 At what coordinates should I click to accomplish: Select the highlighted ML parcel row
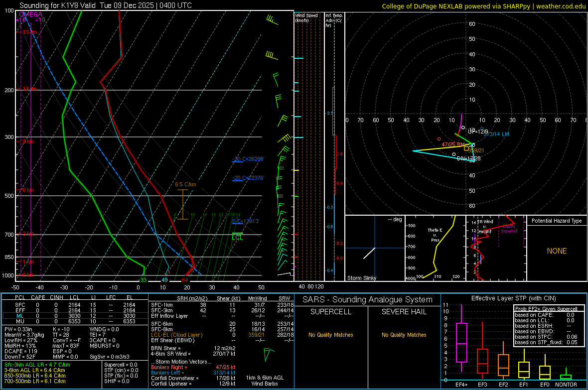(x=75, y=316)
